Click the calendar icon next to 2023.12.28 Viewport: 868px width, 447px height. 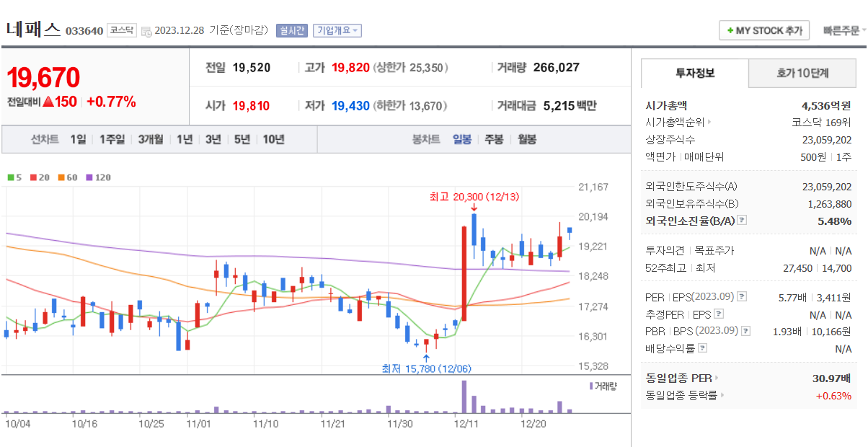[146, 31]
